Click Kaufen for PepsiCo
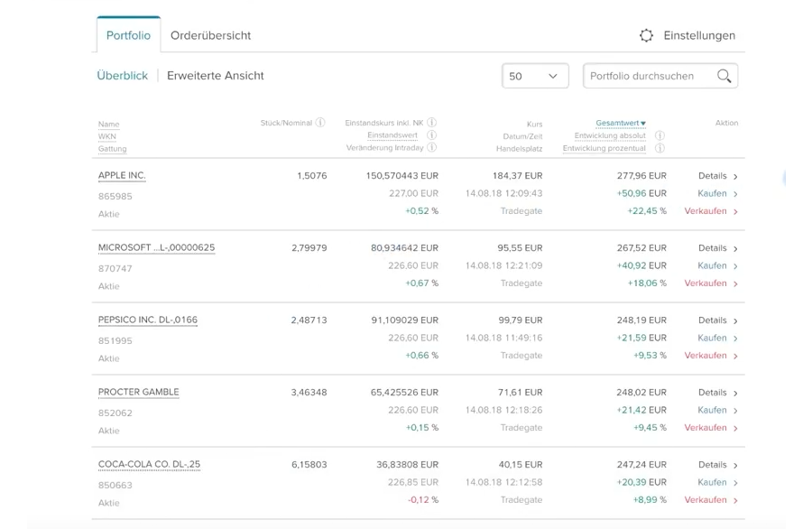The image size is (812, 529). coord(718,338)
